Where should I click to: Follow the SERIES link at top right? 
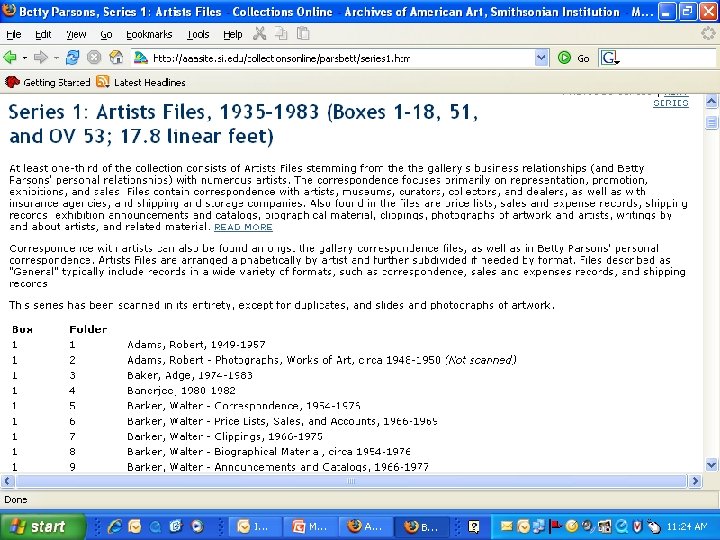[670, 103]
